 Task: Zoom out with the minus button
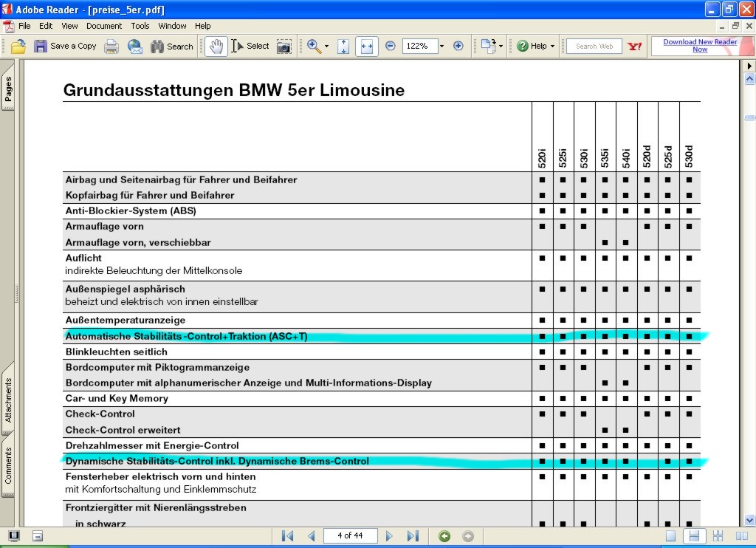pyautogui.click(x=391, y=47)
